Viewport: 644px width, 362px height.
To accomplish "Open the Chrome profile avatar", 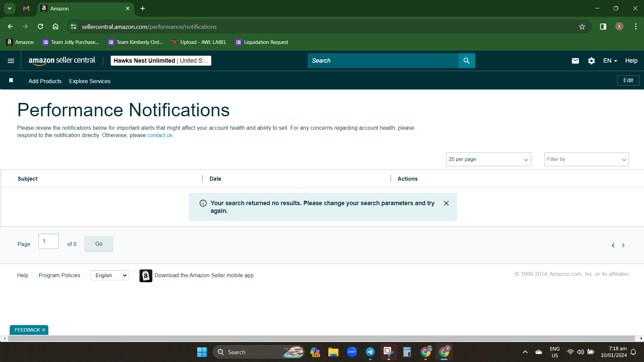I will pos(619,26).
